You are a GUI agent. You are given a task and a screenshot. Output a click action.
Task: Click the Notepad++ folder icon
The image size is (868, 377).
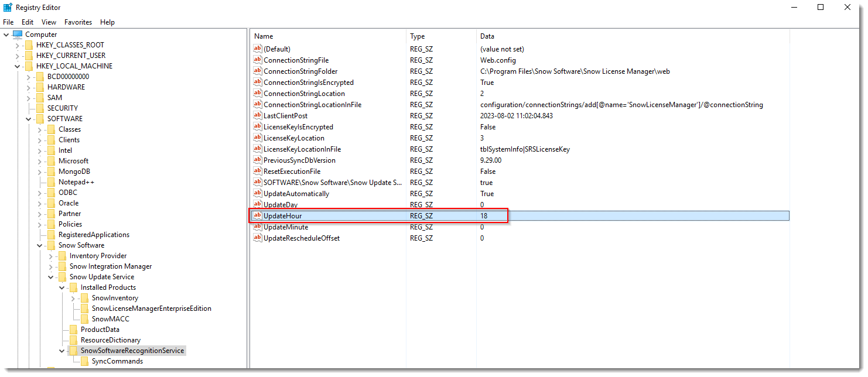pyautogui.click(x=51, y=182)
